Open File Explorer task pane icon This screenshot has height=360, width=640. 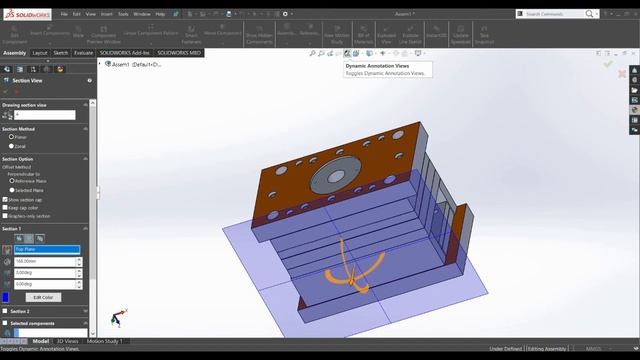634,90
